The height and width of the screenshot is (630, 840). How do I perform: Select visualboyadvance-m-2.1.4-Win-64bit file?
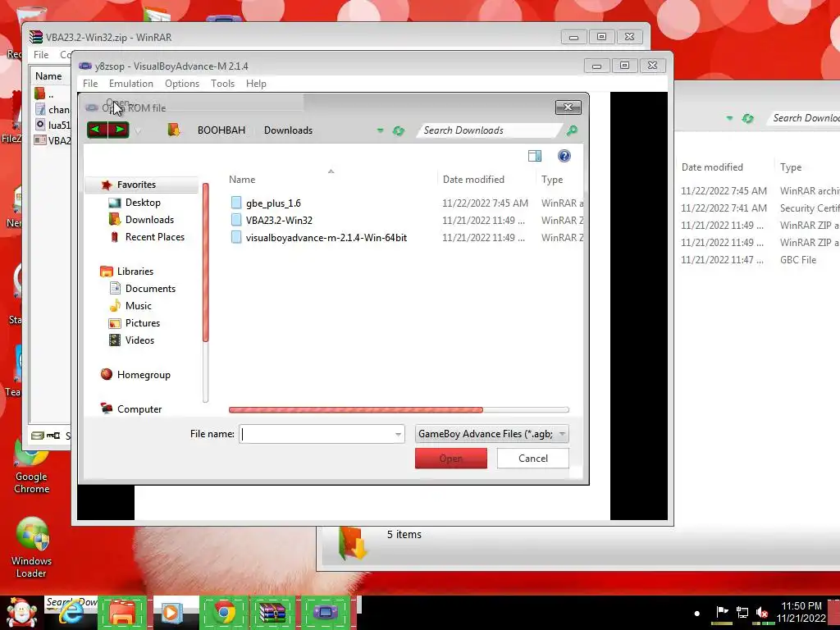pos(326,237)
